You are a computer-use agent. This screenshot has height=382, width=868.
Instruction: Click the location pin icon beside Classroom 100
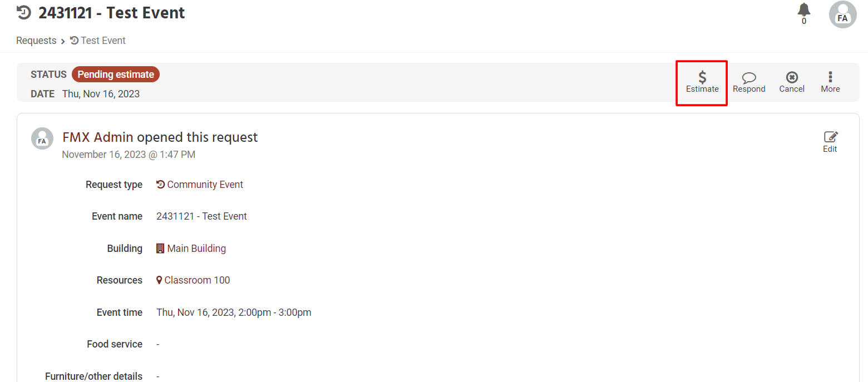click(x=159, y=280)
